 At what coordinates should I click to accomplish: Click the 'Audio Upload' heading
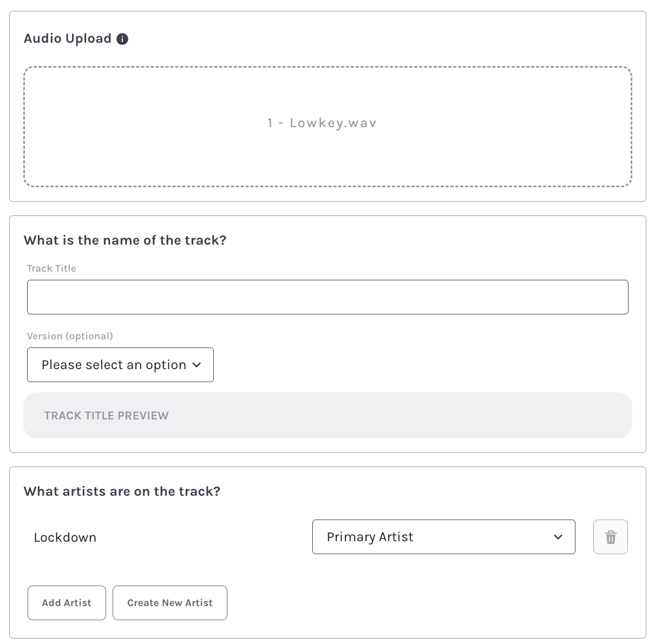coord(68,39)
